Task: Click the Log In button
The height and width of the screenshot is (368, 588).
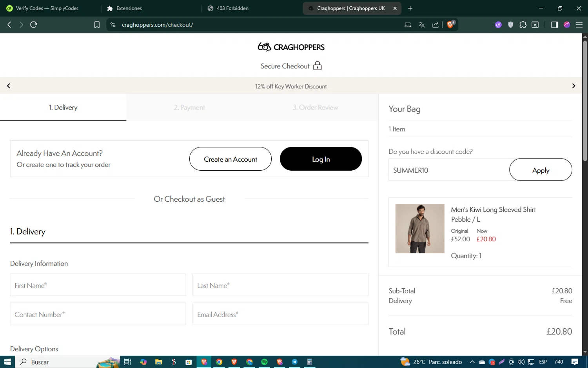Action: 321,159
